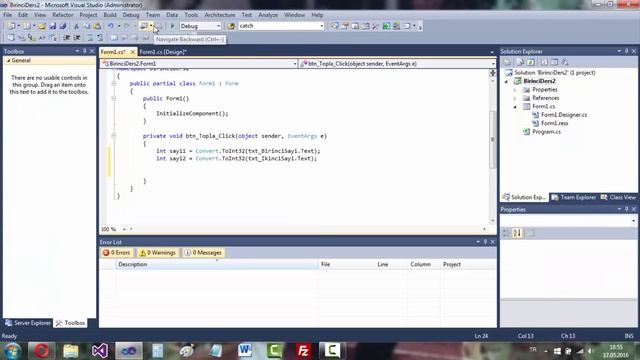Toggle auto-hide pin on Toolbox panel

click(x=84, y=51)
